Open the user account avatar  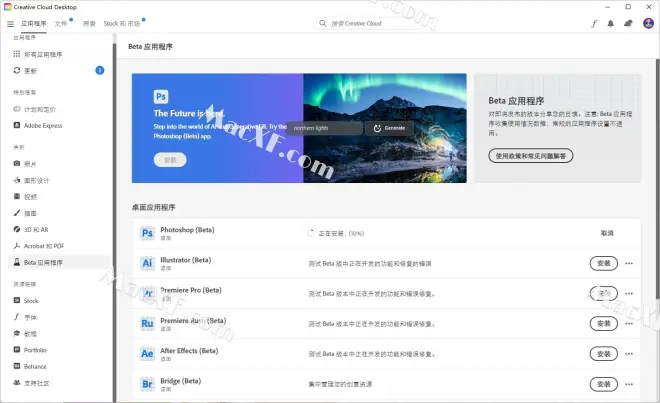click(x=646, y=22)
